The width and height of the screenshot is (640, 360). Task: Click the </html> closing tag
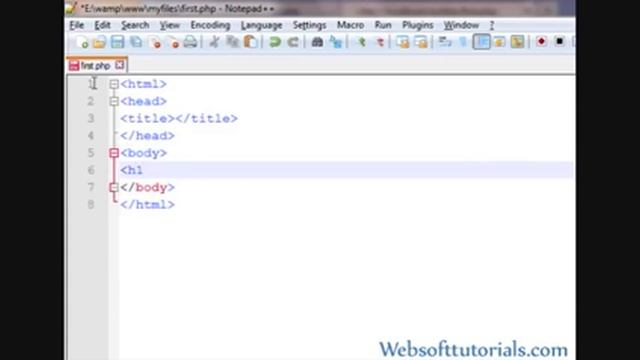coord(147,204)
